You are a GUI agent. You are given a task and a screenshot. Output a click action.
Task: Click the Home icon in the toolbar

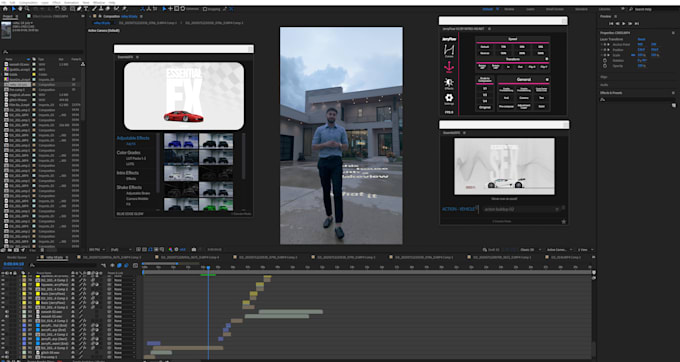click(x=5, y=9)
